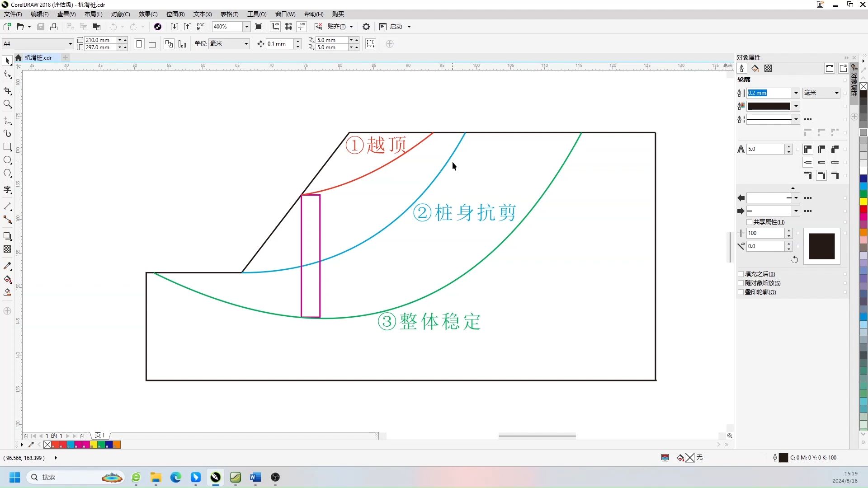
Task: Open the outline color dropdown
Action: coord(796,106)
